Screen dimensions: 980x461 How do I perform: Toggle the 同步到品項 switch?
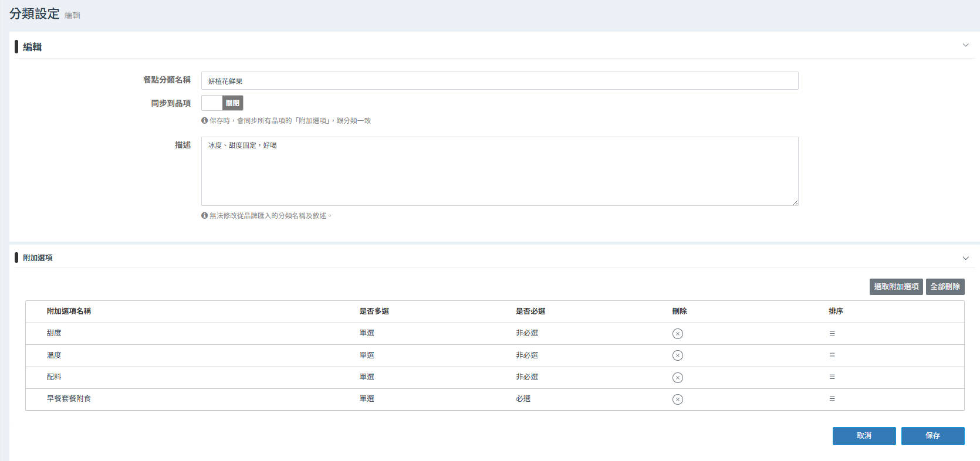coord(222,103)
